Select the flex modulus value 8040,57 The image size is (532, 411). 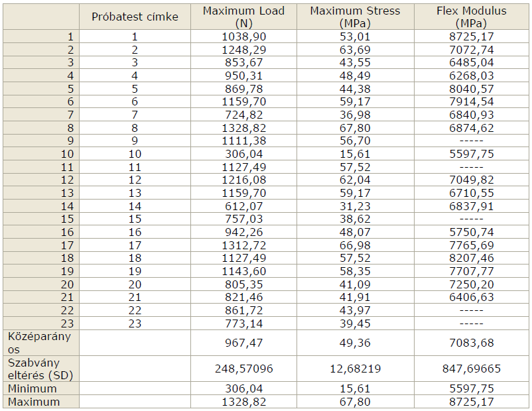tap(471, 89)
